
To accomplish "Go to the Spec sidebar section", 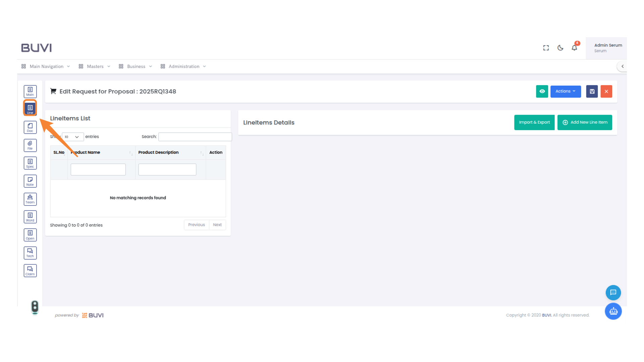I will (x=30, y=163).
